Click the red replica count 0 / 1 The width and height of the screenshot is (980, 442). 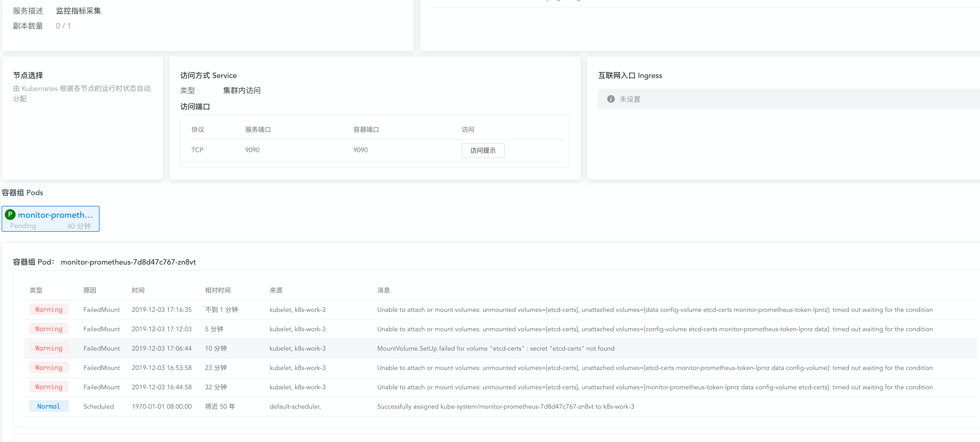pos(63,26)
